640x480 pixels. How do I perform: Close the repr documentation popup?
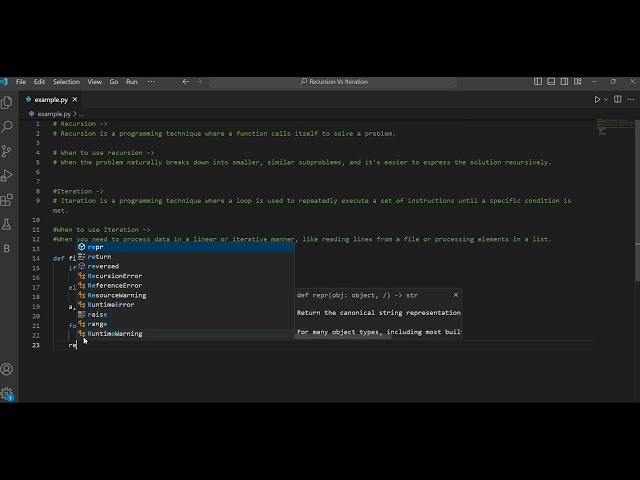click(x=456, y=295)
